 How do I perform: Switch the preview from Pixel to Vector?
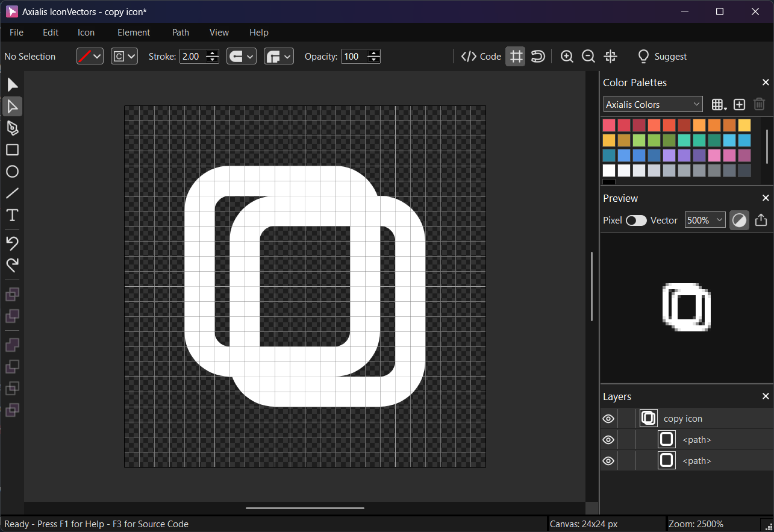click(x=636, y=220)
